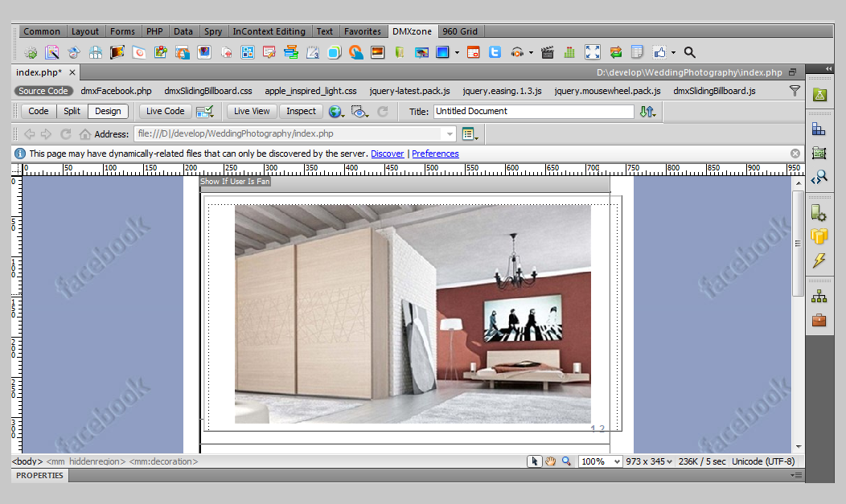
Task: Switch to the 960 Grid tab
Action: pos(460,31)
